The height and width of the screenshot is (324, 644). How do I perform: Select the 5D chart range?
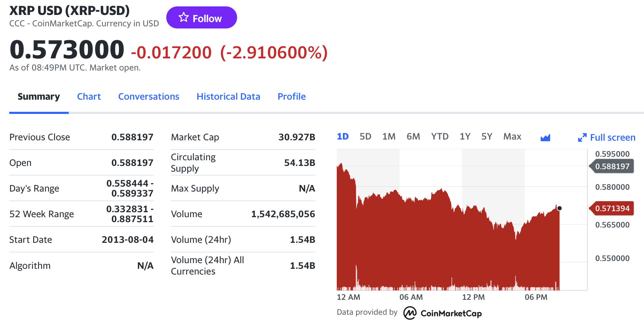(365, 136)
